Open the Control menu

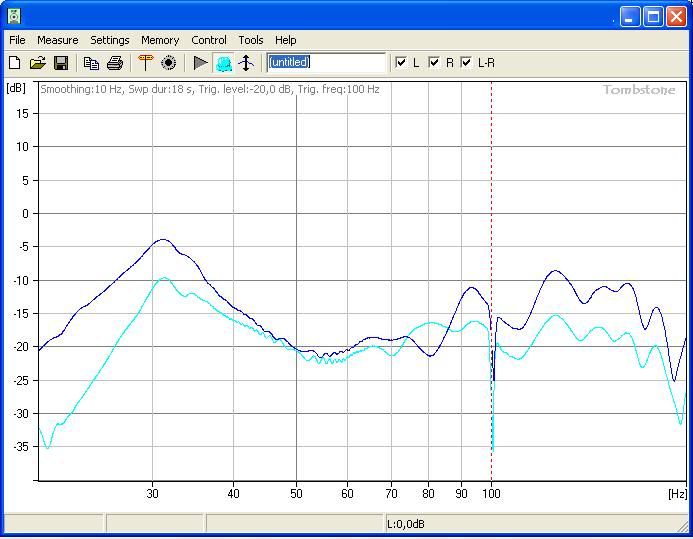[x=209, y=40]
